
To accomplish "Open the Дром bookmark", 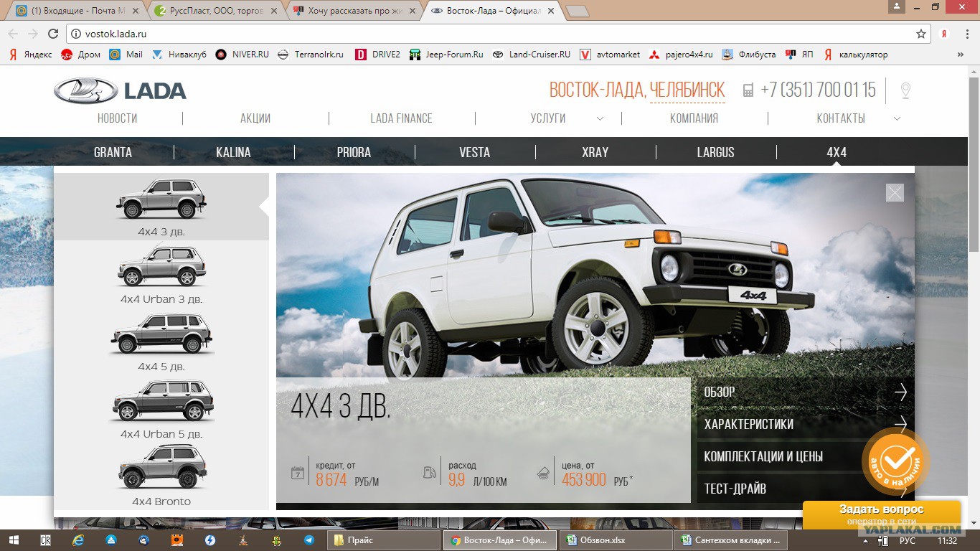I will 81,55.
